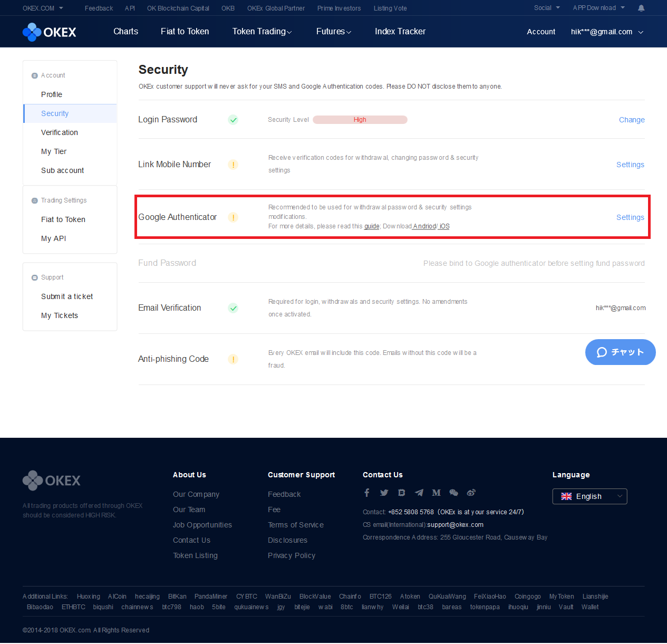Screen dimensions: 667x644
Task: Click Change for Login Password
Action: 632,120
